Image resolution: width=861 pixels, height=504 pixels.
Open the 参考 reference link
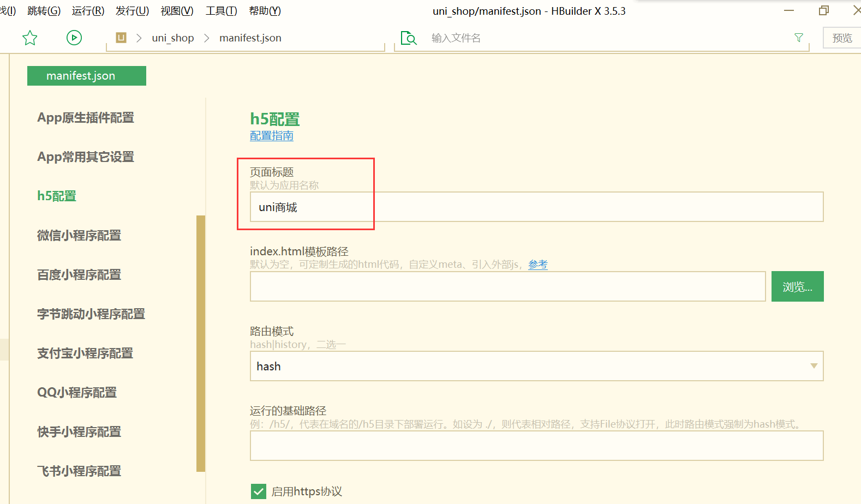(x=538, y=265)
